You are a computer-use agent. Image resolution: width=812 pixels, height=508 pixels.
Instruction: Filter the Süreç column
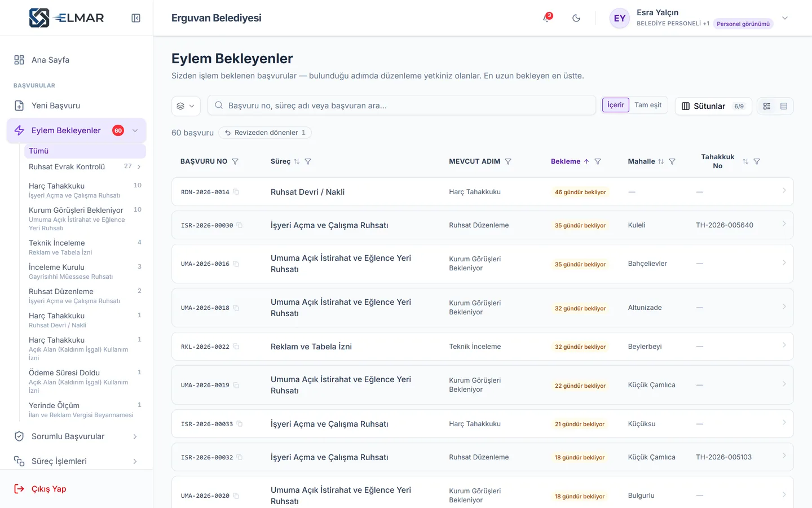click(x=308, y=161)
